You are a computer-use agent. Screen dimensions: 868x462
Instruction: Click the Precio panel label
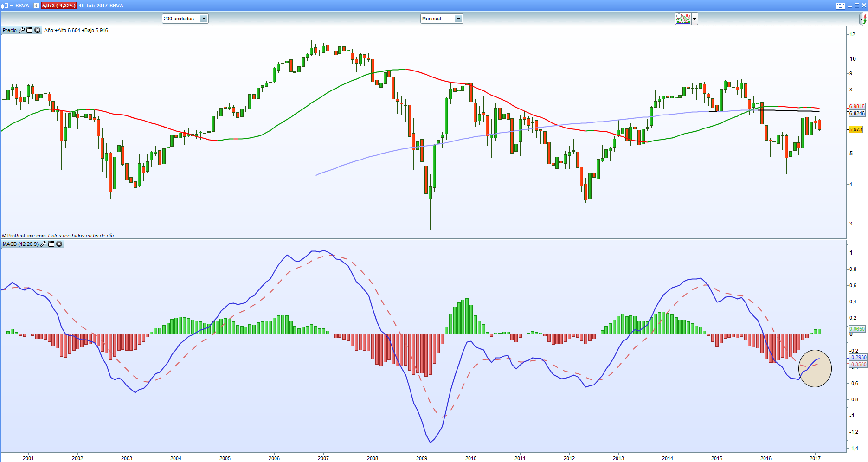click(x=9, y=30)
